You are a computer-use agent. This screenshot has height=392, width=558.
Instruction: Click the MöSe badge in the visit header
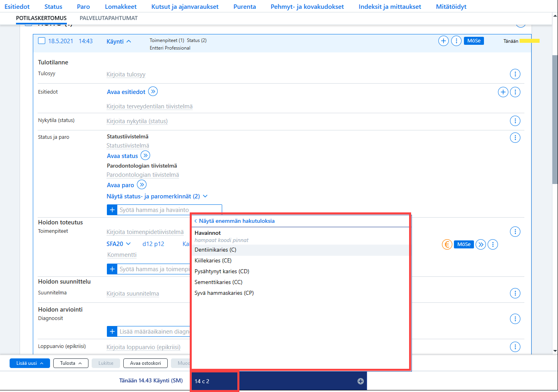coord(474,41)
